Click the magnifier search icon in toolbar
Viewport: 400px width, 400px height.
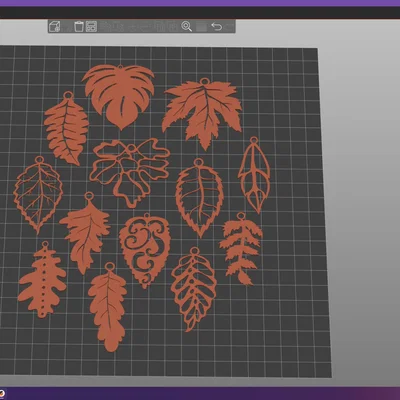point(186,26)
